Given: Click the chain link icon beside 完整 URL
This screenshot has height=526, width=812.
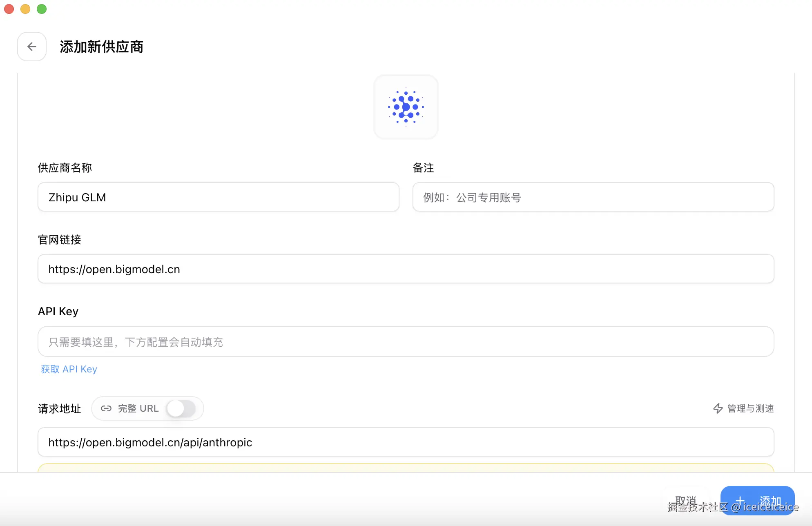Looking at the screenshot, I should (106, 408).
